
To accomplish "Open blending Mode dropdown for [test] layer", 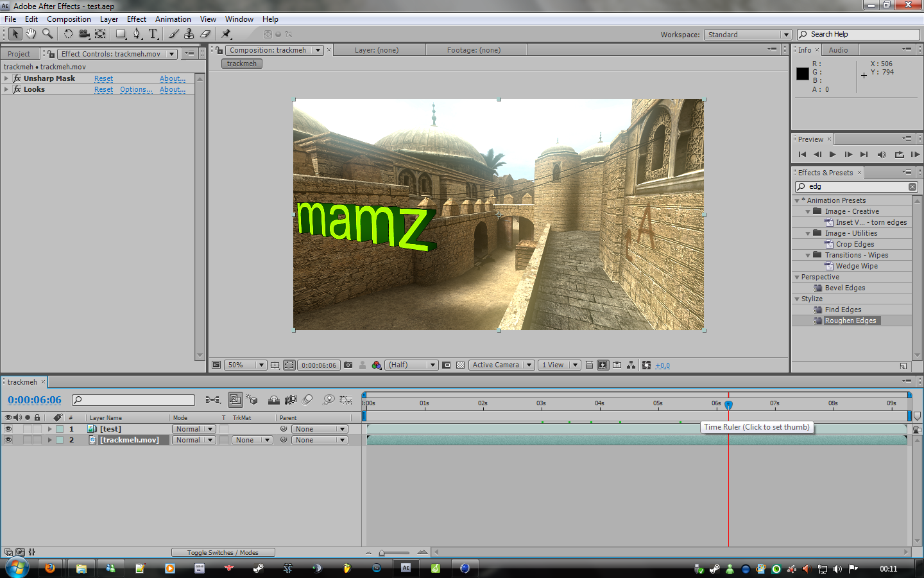I will [194, 429].
